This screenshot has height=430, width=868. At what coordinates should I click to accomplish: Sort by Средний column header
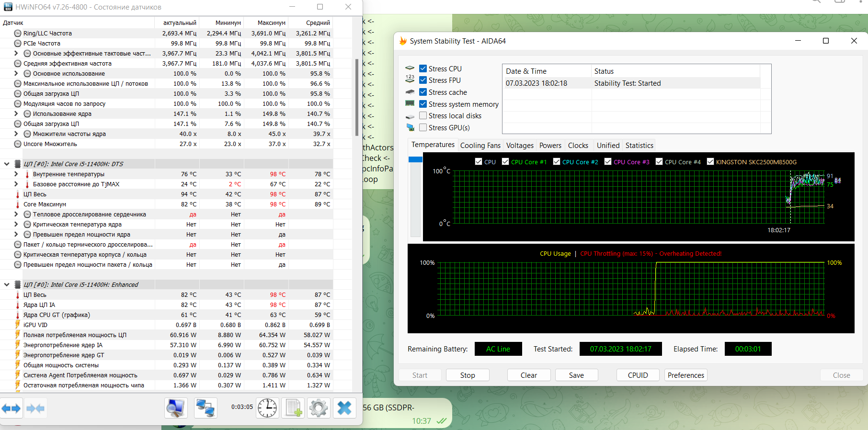point(311,23)
